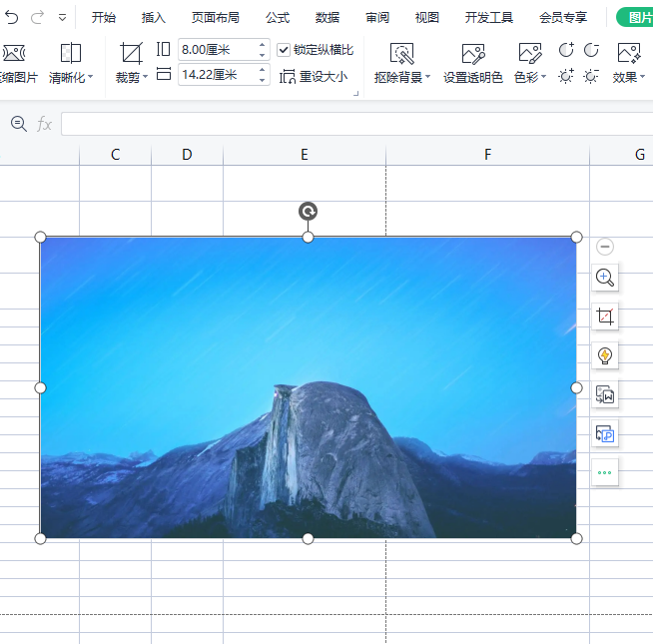Open the 审阅 tab
Viewport: 653px width, 644px height.
pyautogui.click(x=377, y=18)
